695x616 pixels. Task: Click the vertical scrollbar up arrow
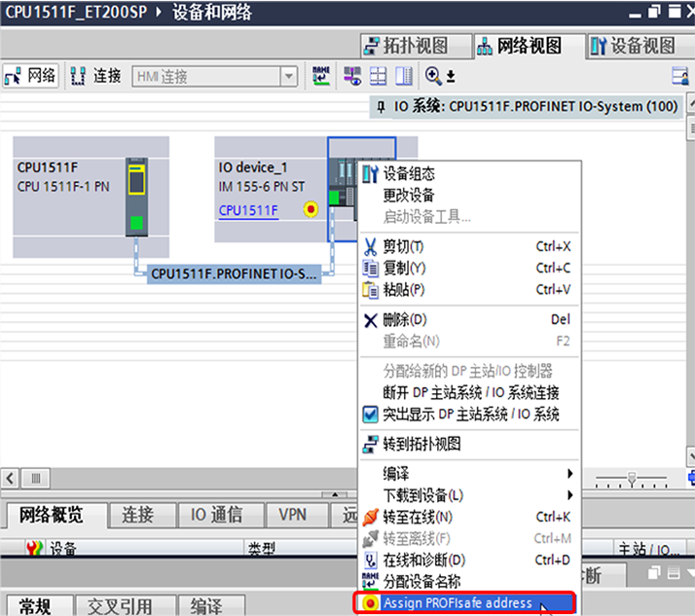691,103
